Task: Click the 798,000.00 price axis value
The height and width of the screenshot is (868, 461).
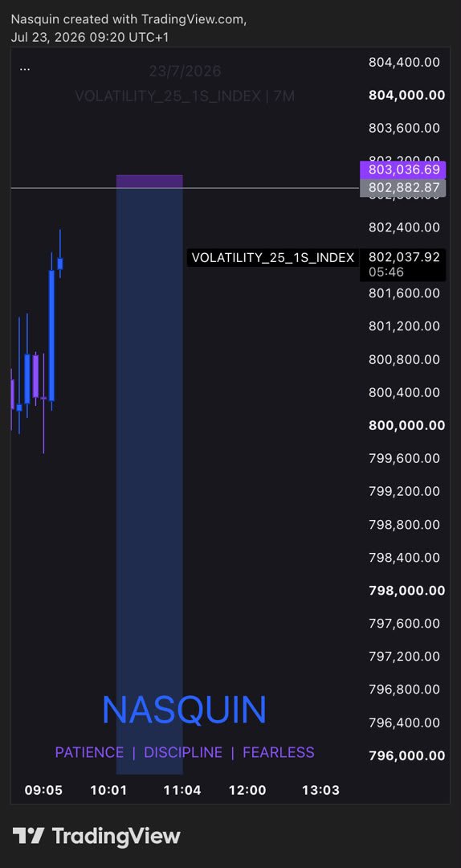Action: click(406, 591)
